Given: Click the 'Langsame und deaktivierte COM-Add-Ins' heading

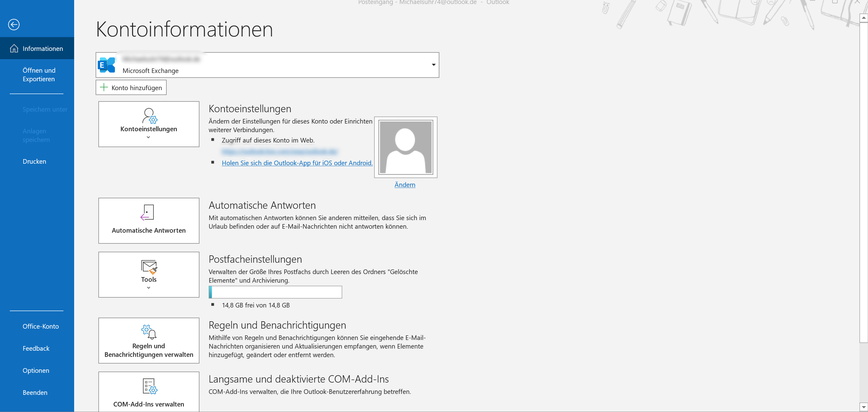Looking at the screenshot, I should tap(298, 379).
